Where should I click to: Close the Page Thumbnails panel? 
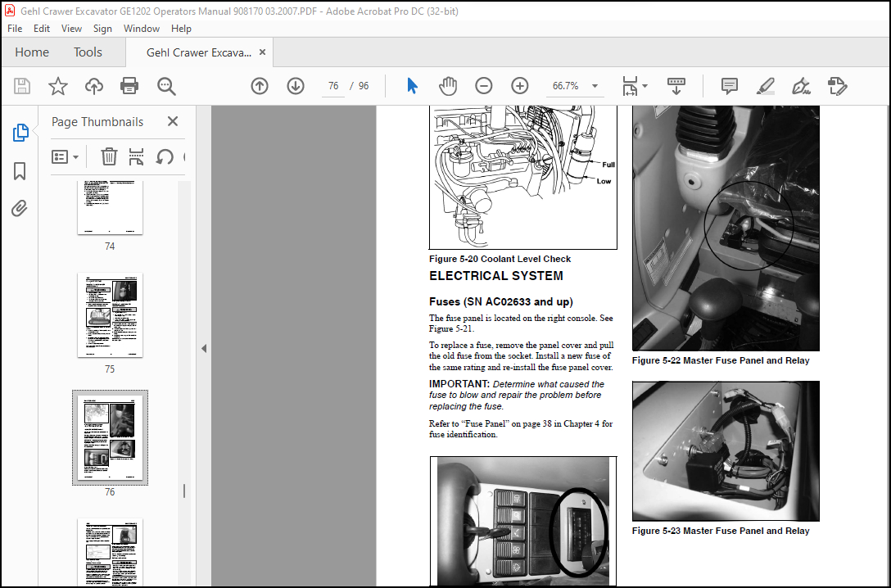[173, 121]
